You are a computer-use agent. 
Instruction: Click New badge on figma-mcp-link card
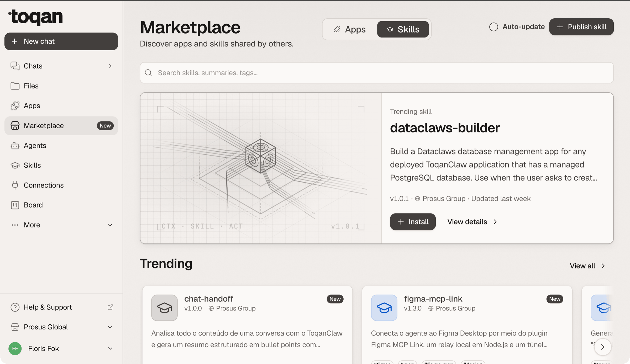pos(555,299)
